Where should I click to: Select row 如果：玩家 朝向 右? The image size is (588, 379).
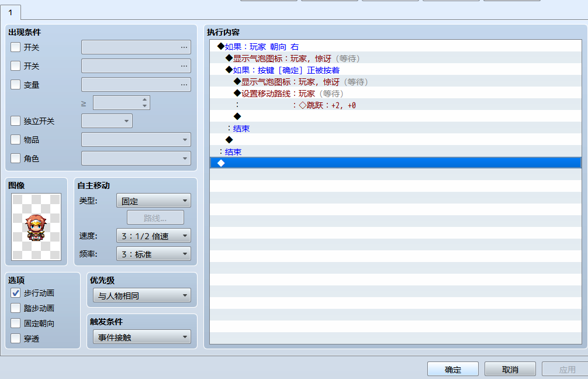[395, 47]
